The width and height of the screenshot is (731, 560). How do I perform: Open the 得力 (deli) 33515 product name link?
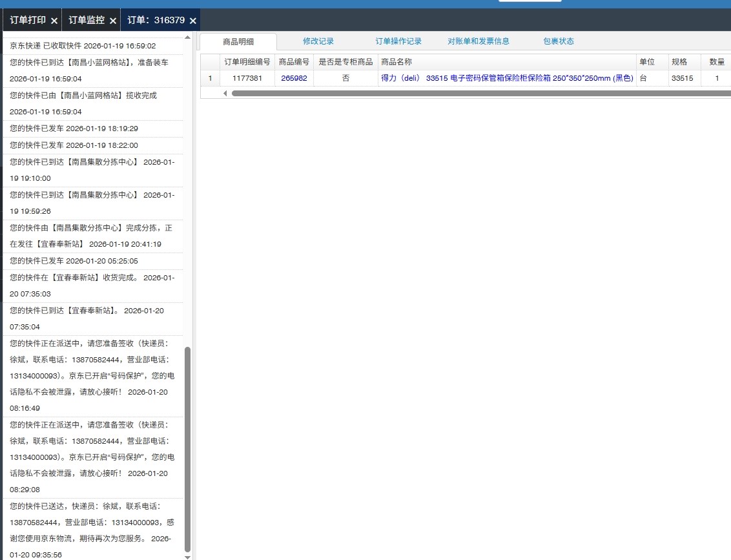pyautogui.click(x=507, y=78)
